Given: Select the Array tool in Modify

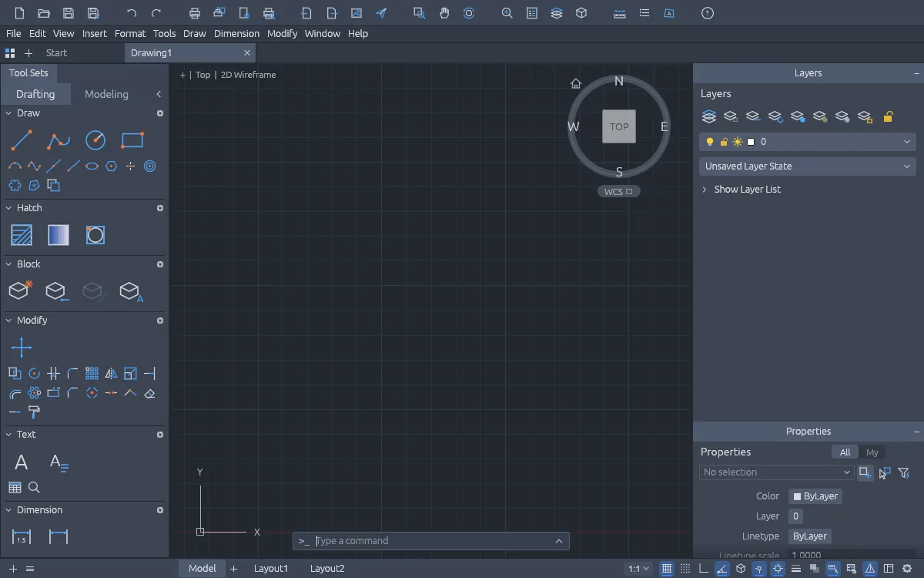Looking at the screenshot, I should tap(92, 374).
